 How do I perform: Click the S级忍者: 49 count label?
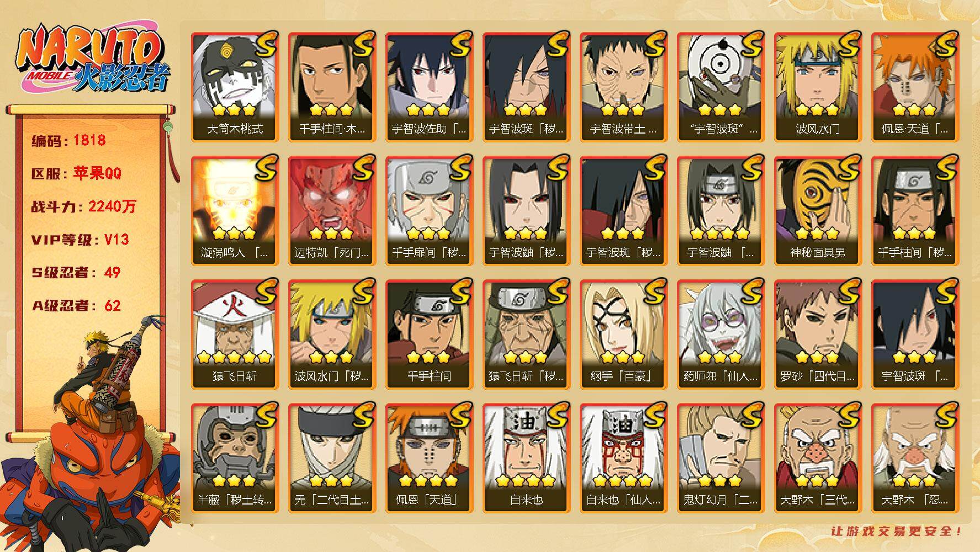pos(76,273)
